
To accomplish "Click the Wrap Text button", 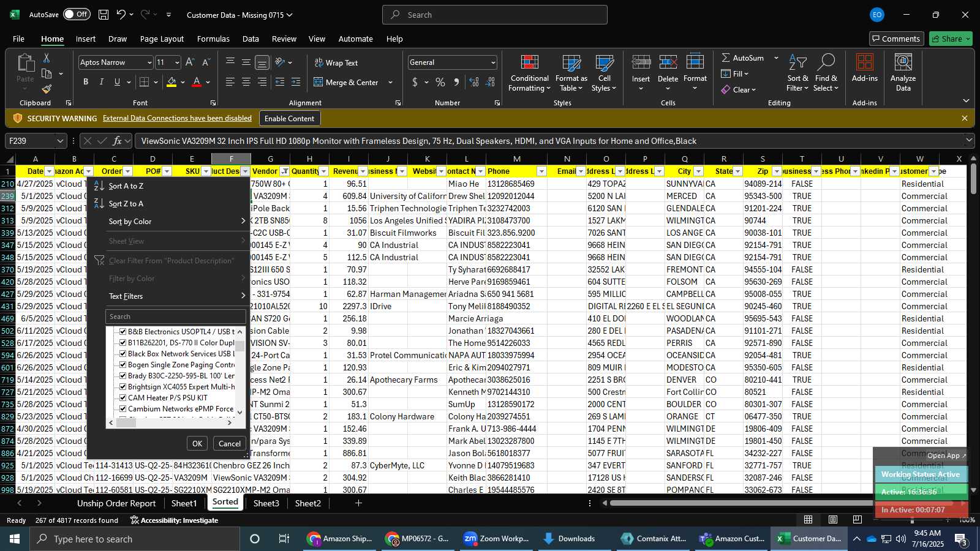I will (x=336, y=62).
